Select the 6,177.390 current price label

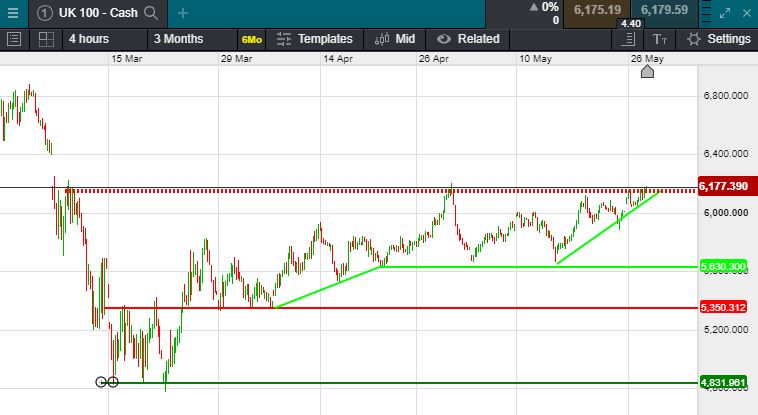[x=728, y=186]
